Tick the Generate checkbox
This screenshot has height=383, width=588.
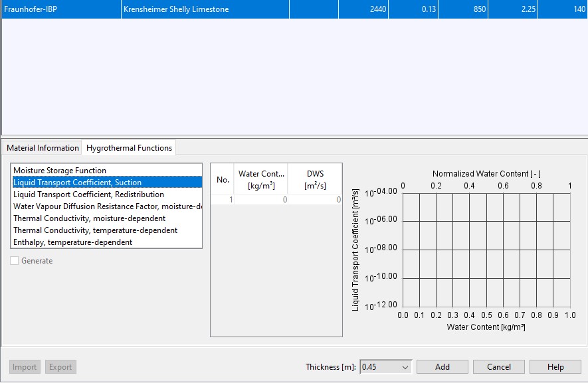(x=14, y=261)
